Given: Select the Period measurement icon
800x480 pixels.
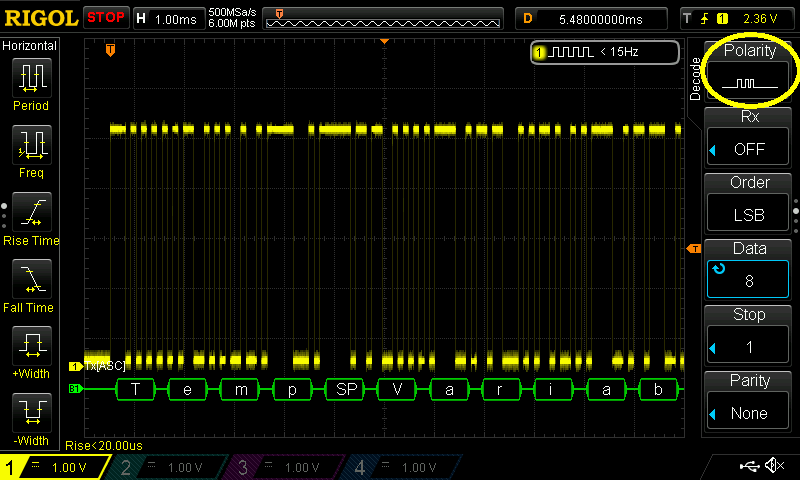Looking at the screenshot, I should (x=31, y=78).
